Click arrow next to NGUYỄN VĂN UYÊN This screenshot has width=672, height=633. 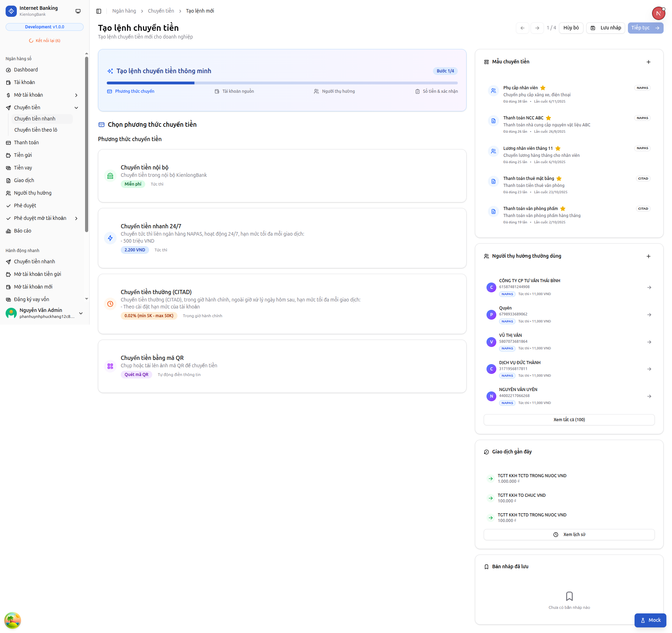[649, 396]
